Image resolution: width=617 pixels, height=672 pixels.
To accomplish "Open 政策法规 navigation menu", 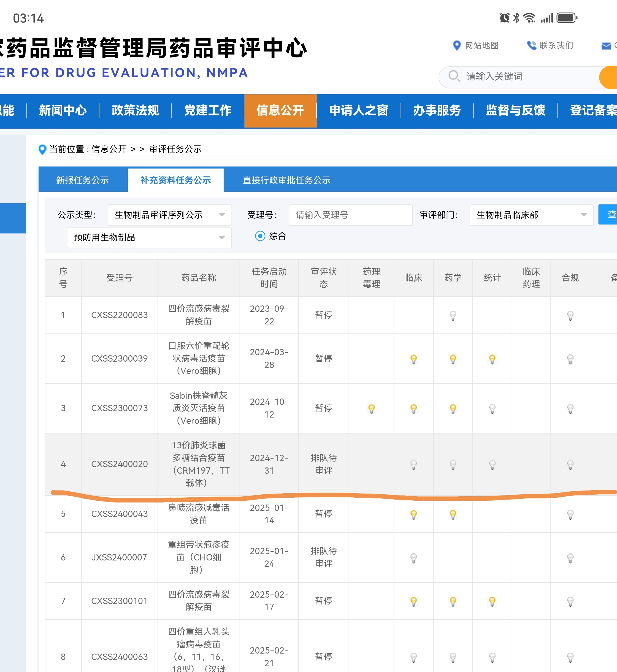I will (135, 110).
